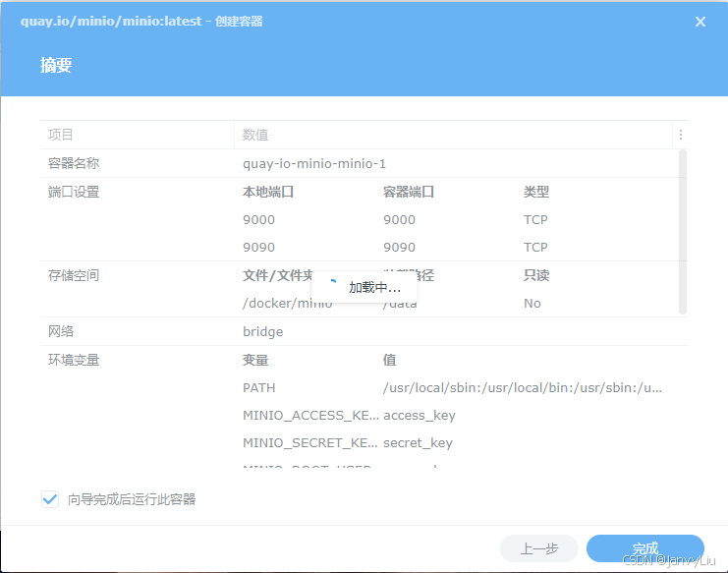Open the column options three-dot menu
Screen dimensions: 728x573
[680, 135]
